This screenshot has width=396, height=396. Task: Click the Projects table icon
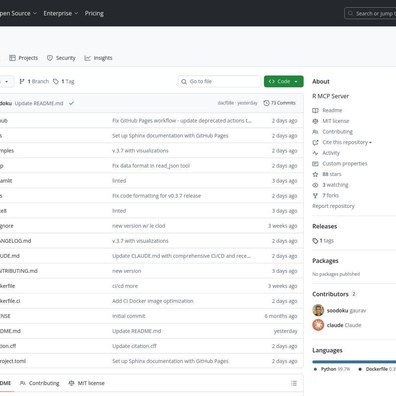tap(12, 58)
